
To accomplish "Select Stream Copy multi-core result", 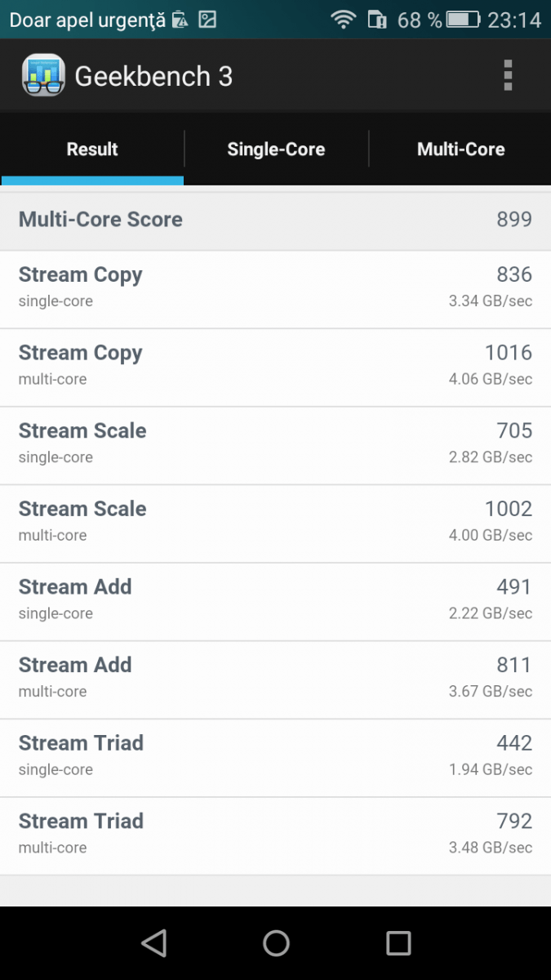I will 275,368.
